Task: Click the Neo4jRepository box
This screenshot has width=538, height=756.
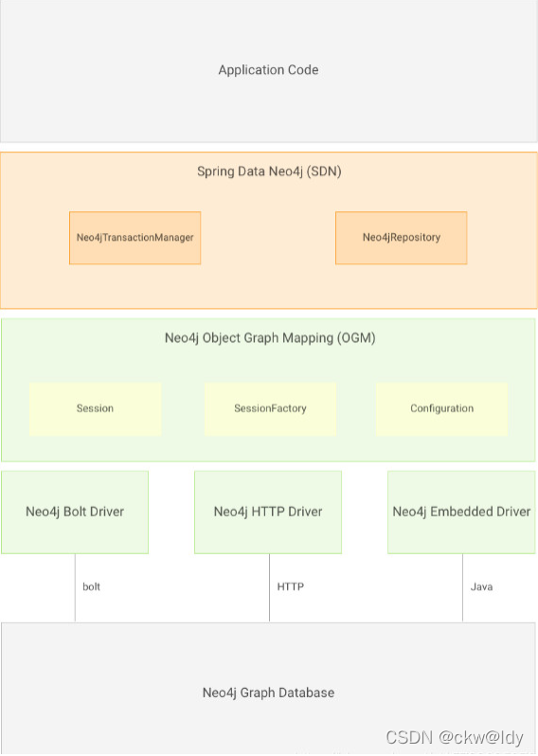Action: pos(401,238)
